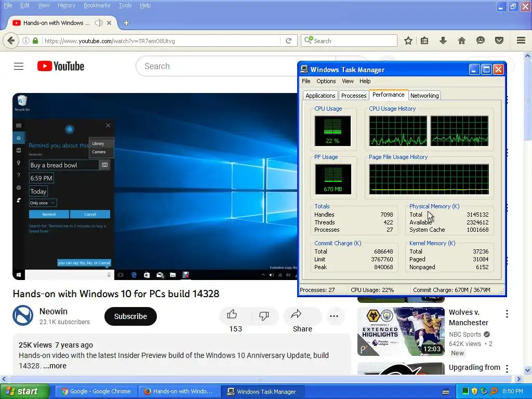532x399 pixels.
Task: Open the Neowin channel avatar
Action: click(x=23, y=315)
